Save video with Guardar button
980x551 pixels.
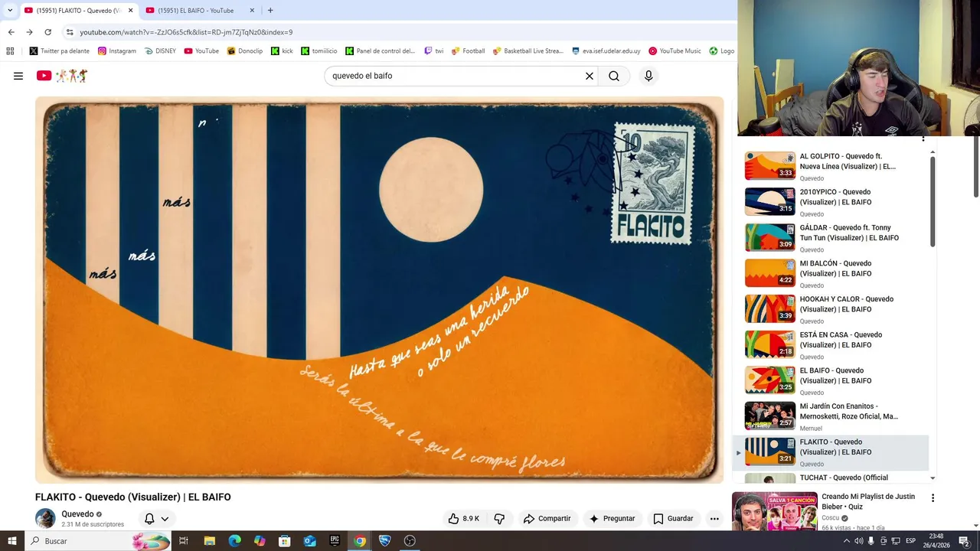[673, 518]
